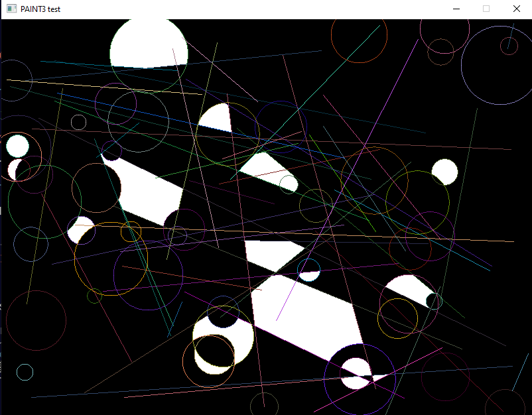This screenshot has height=415, width=532.
Task: Click the PAINT3 test window icon
Action: coord(11,9)
